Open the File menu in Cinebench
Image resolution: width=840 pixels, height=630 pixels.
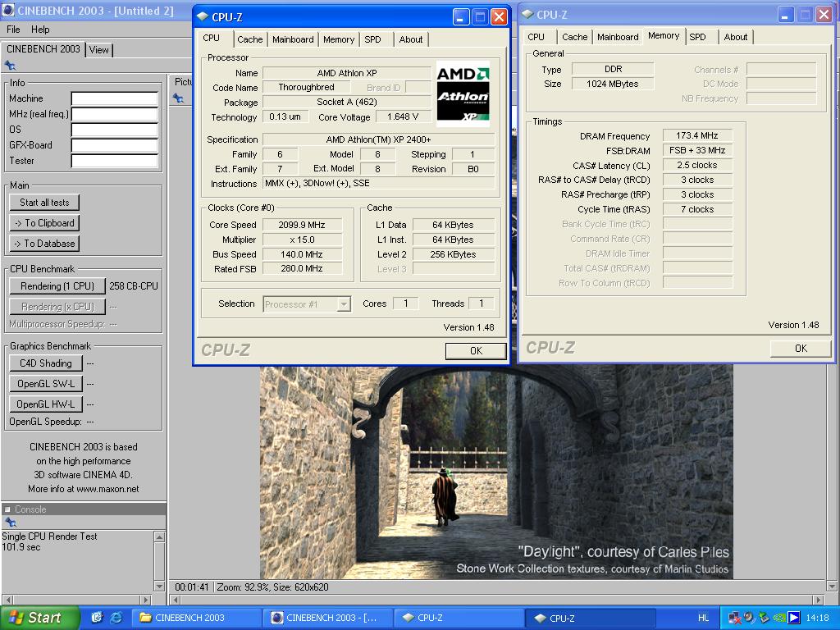[x=13, y=29]
